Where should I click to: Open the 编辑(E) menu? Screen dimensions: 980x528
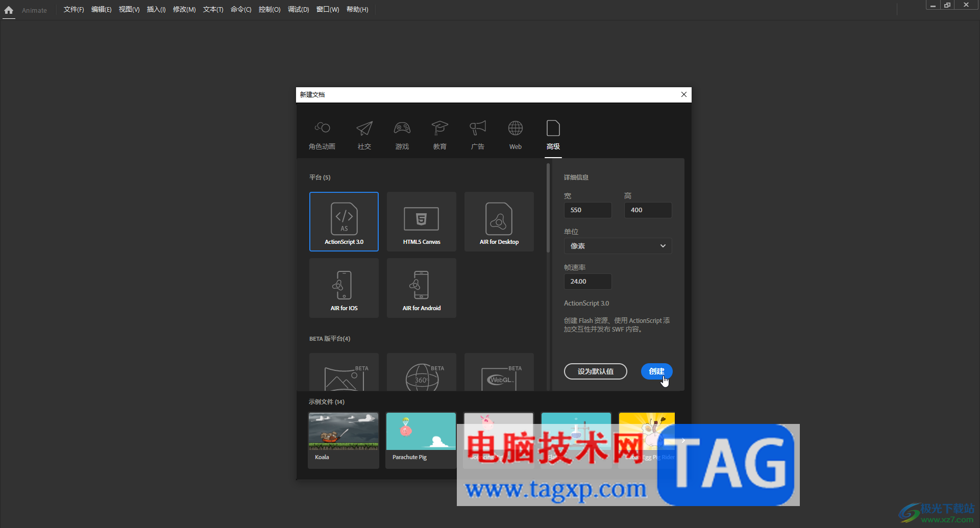click(x=101, y=10)
